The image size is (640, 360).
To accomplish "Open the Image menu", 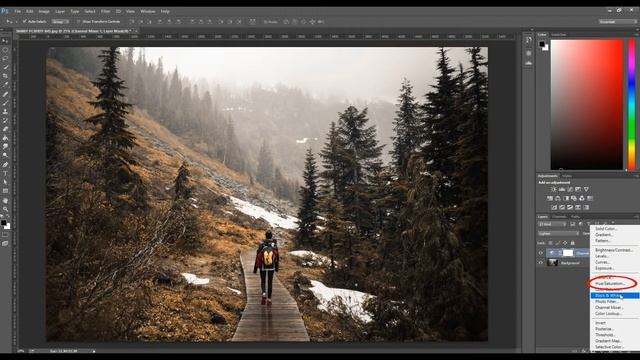I will point(44,11).
